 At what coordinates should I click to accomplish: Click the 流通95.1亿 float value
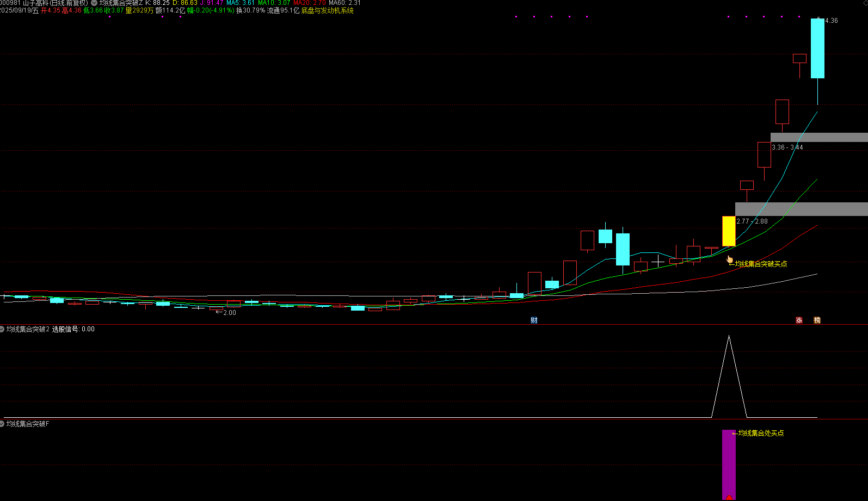pos(283,10)
